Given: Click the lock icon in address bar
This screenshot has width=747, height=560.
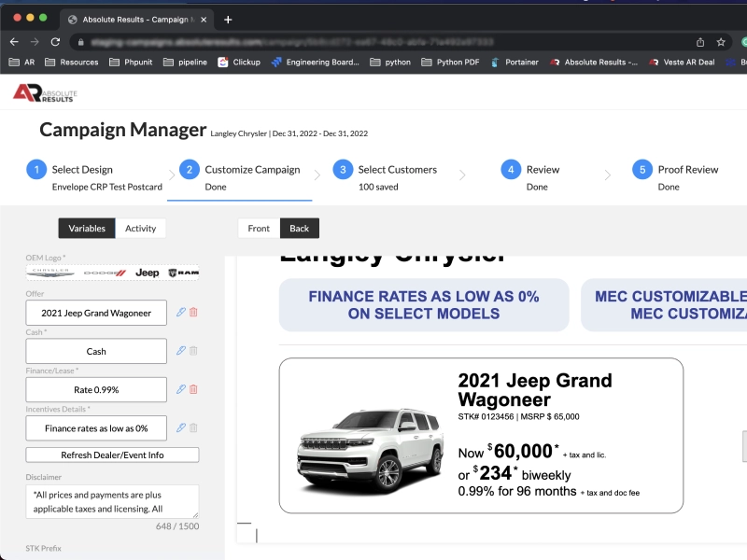Looking at the screenshot, I should click(x=81, y=42).
